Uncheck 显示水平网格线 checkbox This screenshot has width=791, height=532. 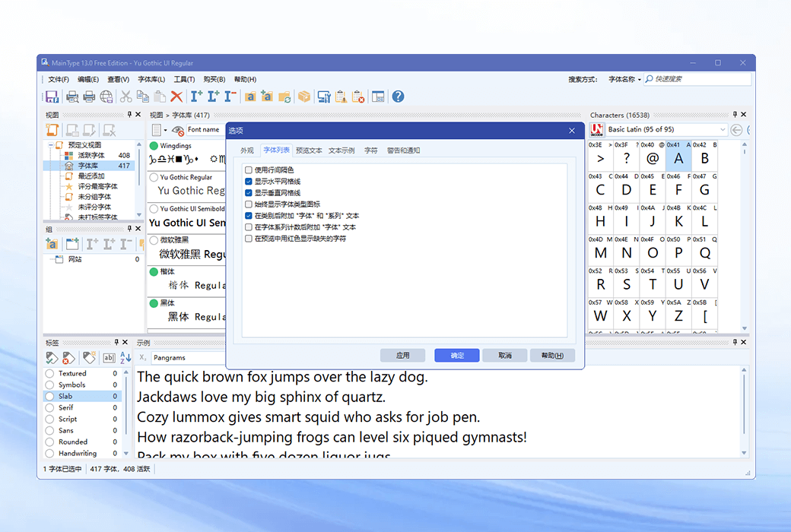[x=248, y=181]
